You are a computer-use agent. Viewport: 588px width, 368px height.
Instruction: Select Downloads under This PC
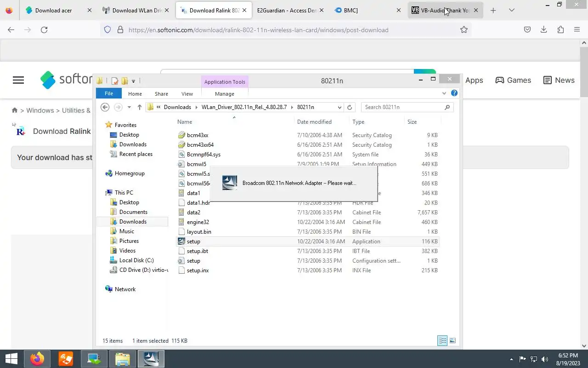coord(133,222)
